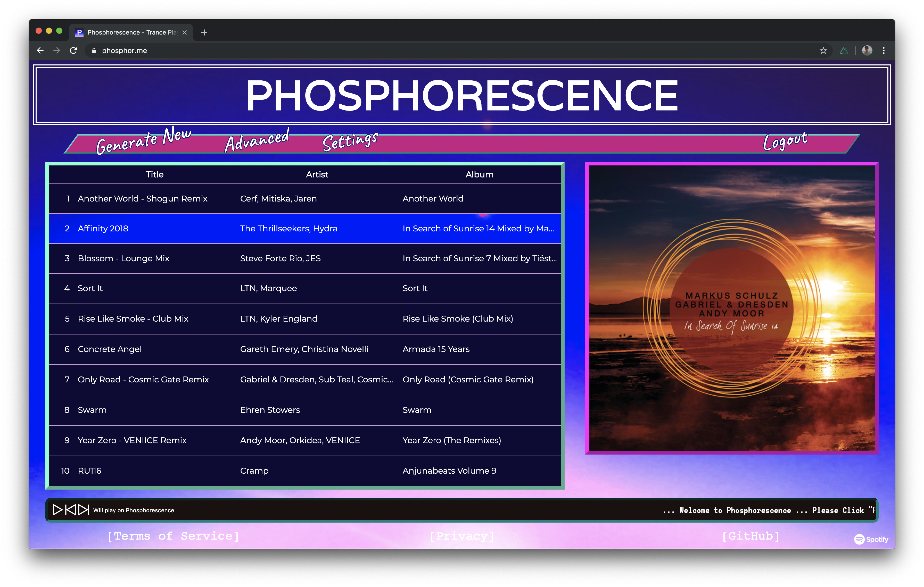The width and height of the screenshot is (924, 587).
Task: Select the Phosphorescence - Trance browser tab
Action: tap(131, 32)
